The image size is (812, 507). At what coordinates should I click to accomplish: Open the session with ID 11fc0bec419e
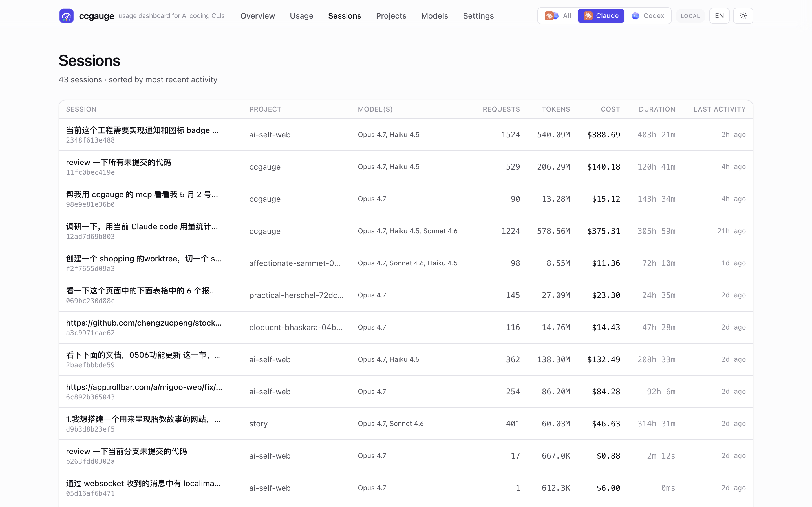click(x=406, y=167)
